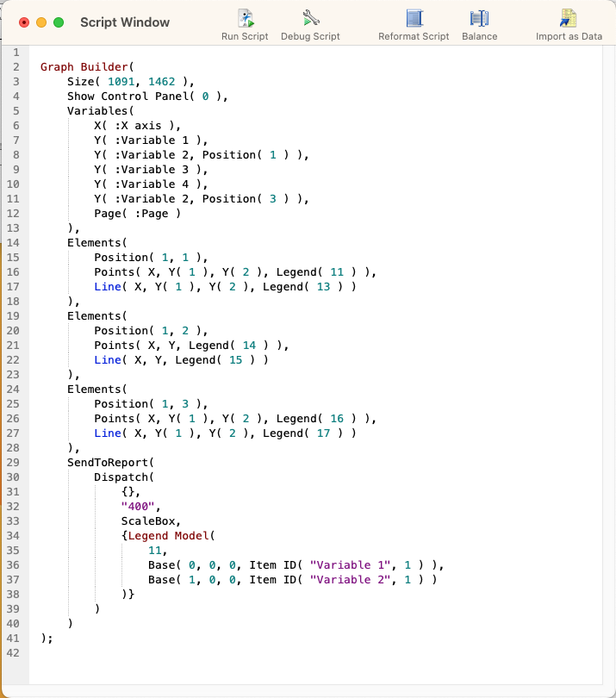616x698 pixels.
Task: Click the 'ScaleBox,' line
Action: click(151, 521)
